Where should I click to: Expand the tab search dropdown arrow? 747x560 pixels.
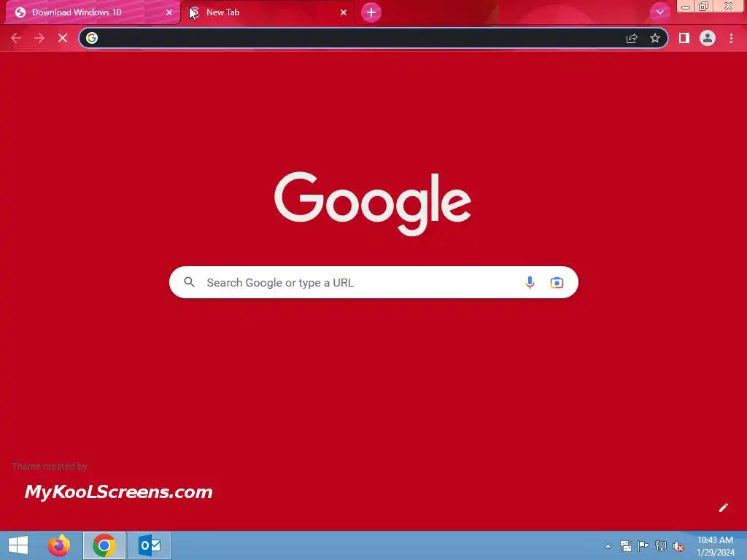[659, 12]
